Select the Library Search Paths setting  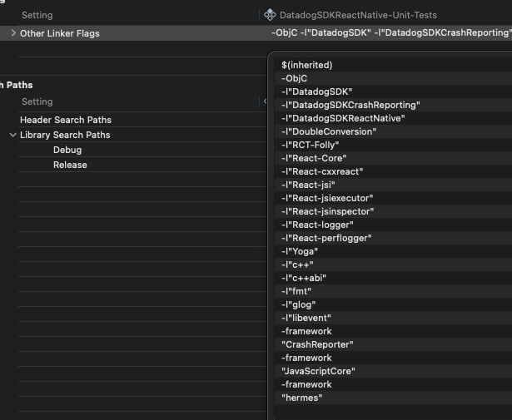point(65,135)
